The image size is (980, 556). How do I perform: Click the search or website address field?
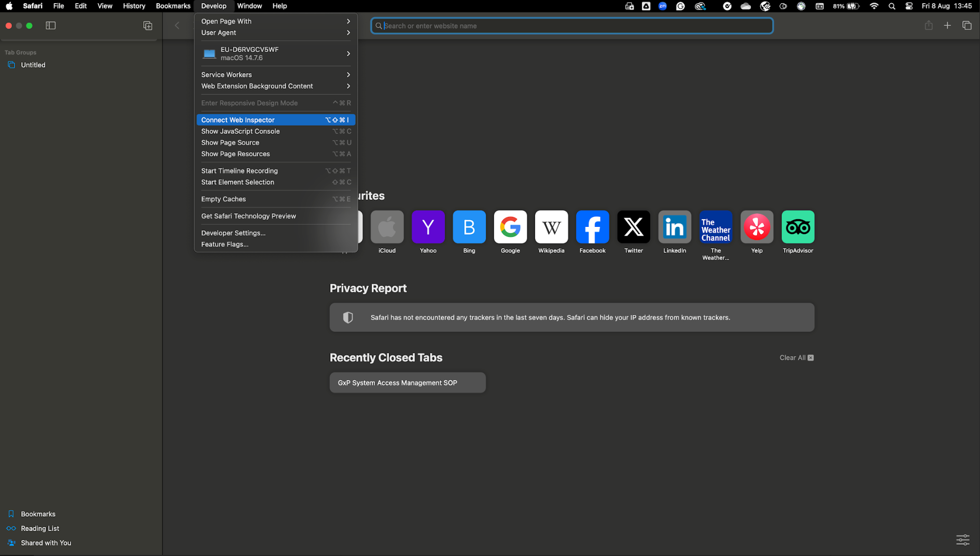(571, 26)
